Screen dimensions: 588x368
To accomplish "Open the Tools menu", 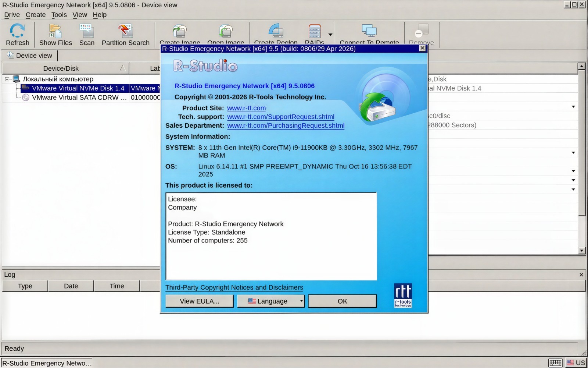I will pyautogui.click(x=59, y=15).
